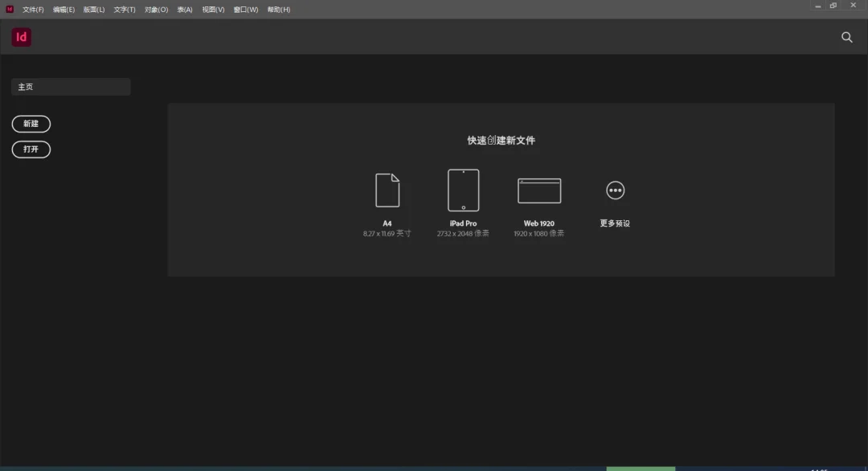Image resolution: width=868 pixels, height=471 pixels.
Task: Click the 2732 x 2048 像素 size text
Action: coord(464,234)
